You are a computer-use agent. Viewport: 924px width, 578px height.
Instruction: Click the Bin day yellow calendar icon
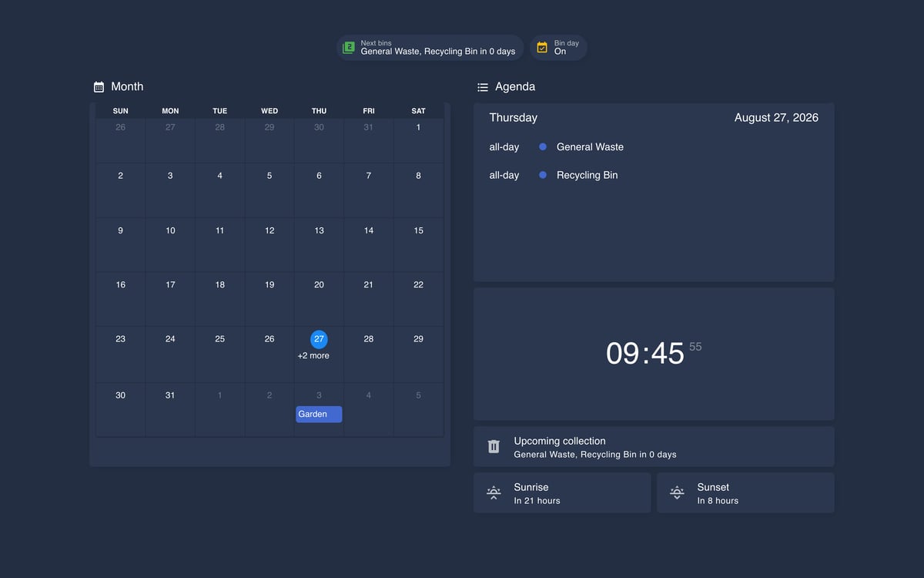(542, 48)
